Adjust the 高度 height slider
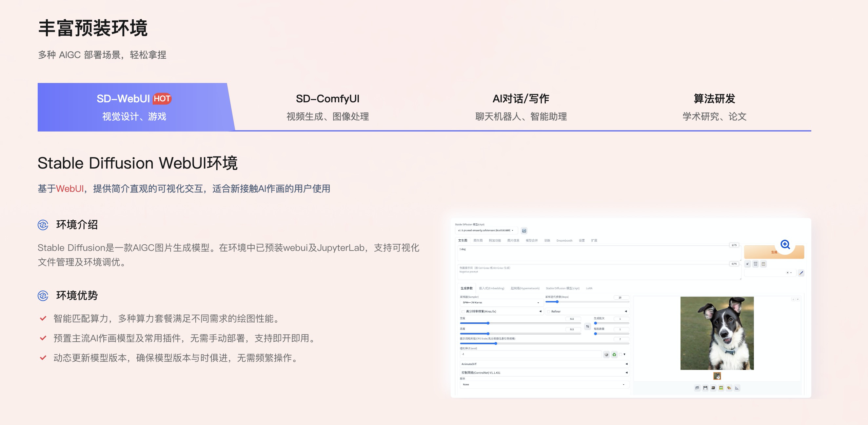Viewport: 868px width, 425px height. pyautogui.click(x=520, y=334)
